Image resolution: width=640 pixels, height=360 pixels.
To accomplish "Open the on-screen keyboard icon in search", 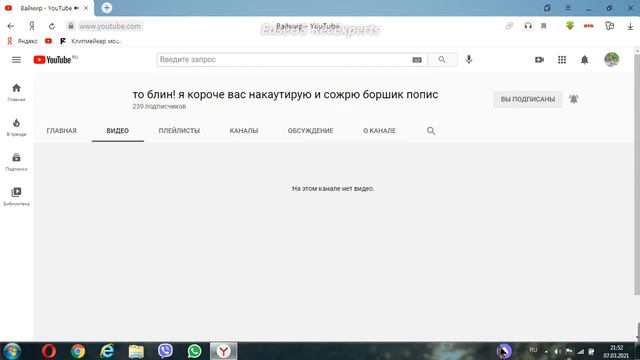I will click(417, 60).
